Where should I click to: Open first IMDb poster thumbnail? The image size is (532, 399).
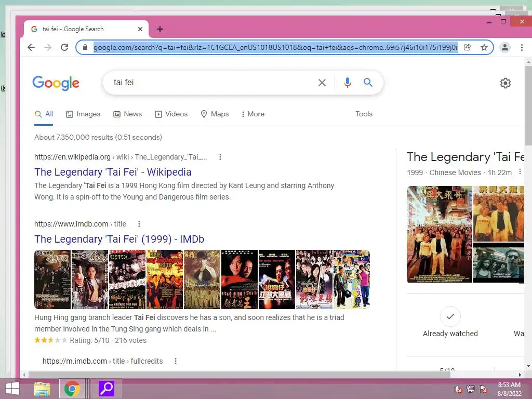click(52, 280)
